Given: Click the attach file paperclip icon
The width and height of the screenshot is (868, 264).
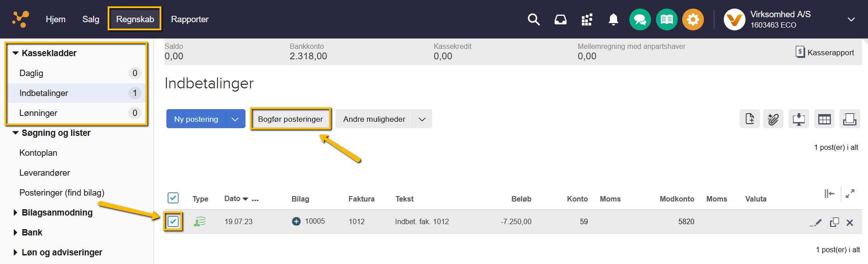Looking at the screenshot, I should (x=773, y=119).
